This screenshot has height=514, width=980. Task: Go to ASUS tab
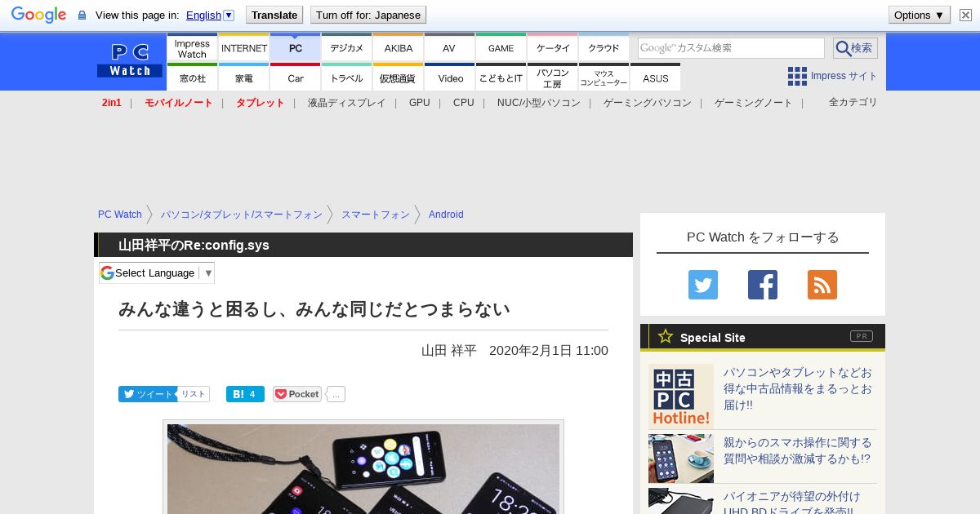[656, 78]
